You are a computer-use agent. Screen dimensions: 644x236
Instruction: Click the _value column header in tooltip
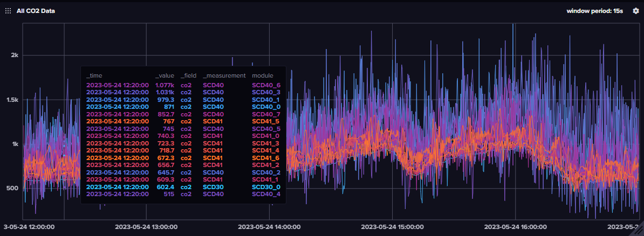click(165, 75)
